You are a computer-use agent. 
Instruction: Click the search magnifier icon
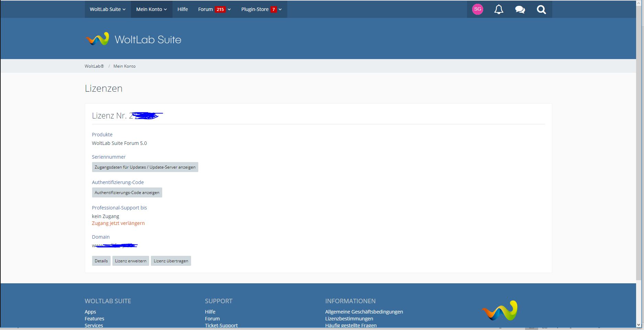coord(541,9)
